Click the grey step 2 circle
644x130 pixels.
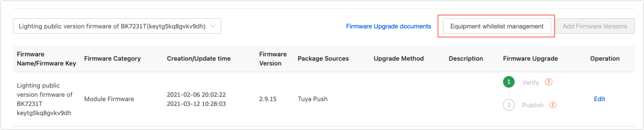pyautogui.click(x=509, y=105)
